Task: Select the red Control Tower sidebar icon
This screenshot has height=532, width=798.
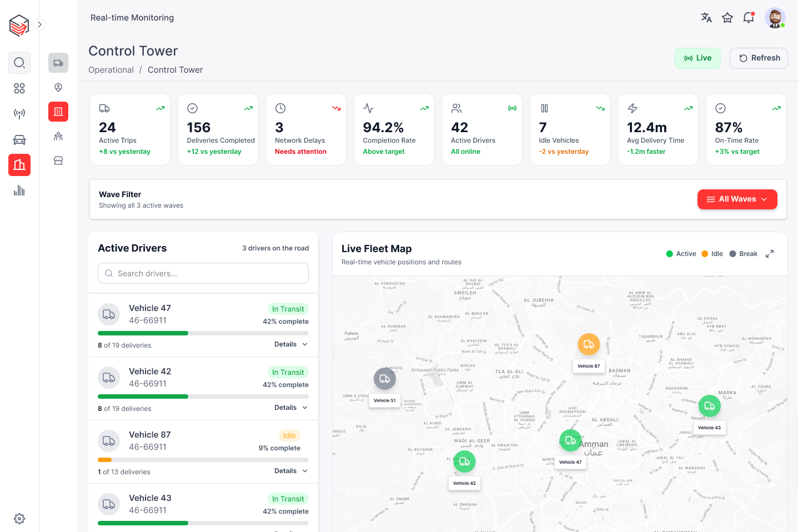Action: click(58, 112)
